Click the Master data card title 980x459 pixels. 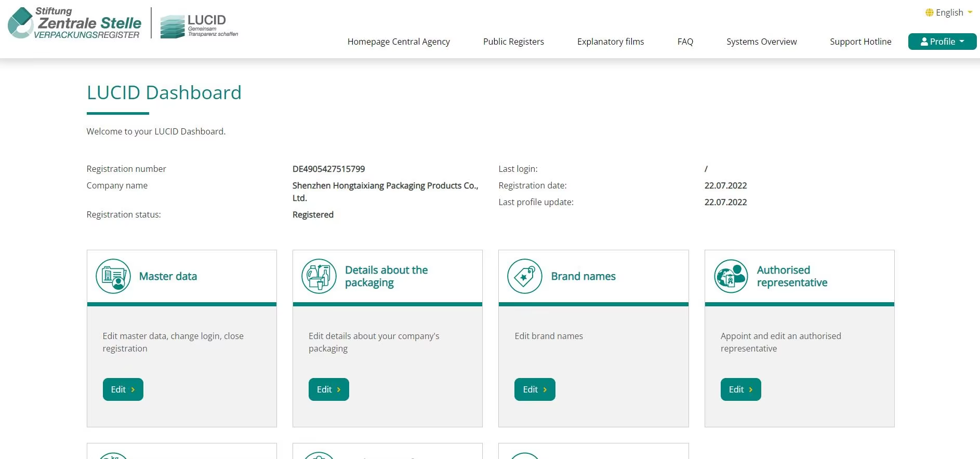[168, 276]
